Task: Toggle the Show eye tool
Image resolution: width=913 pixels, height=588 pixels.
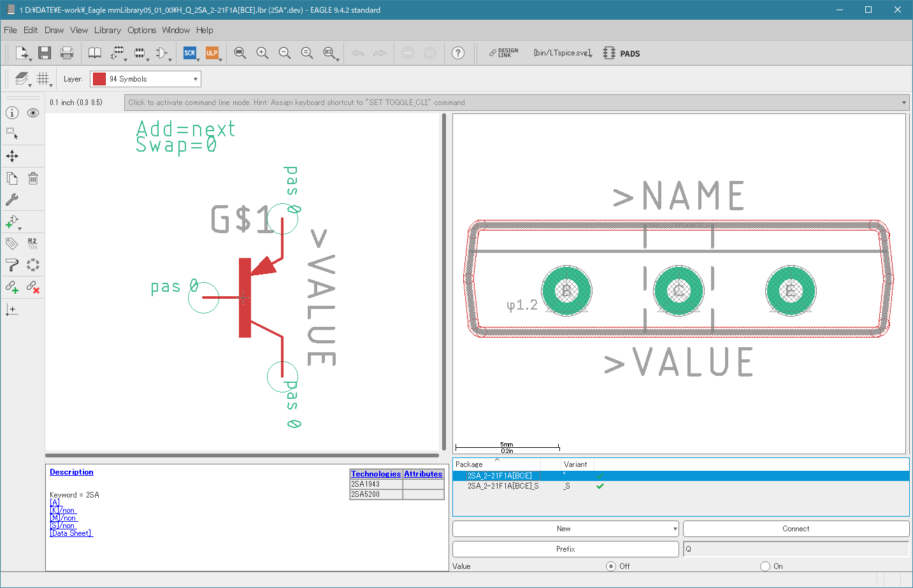Action: click(33, 113)
